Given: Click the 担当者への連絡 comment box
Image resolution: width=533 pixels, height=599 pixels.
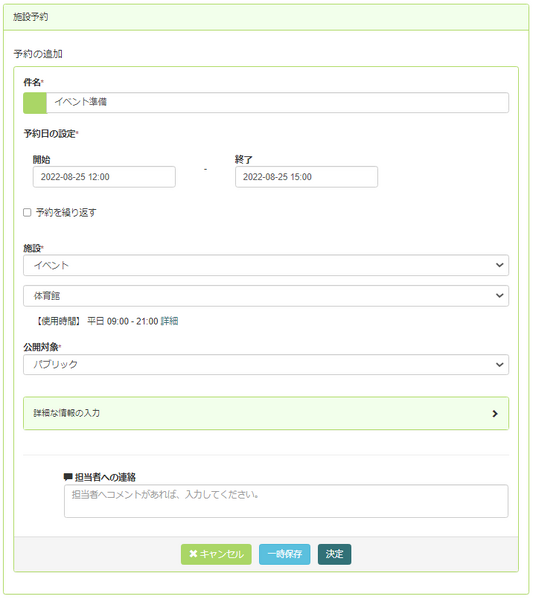Looking at the screenshot, I should click(286, 501).
